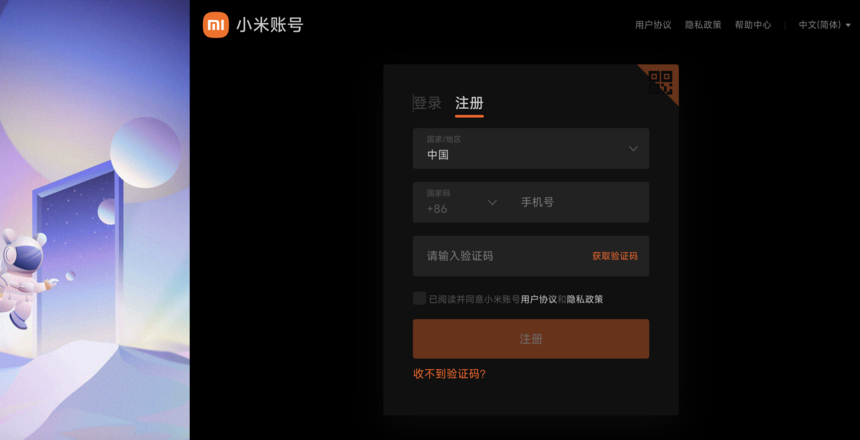Open 隐私政策 in the top navigation
This screenshot has width=860, height=440.
703,25
